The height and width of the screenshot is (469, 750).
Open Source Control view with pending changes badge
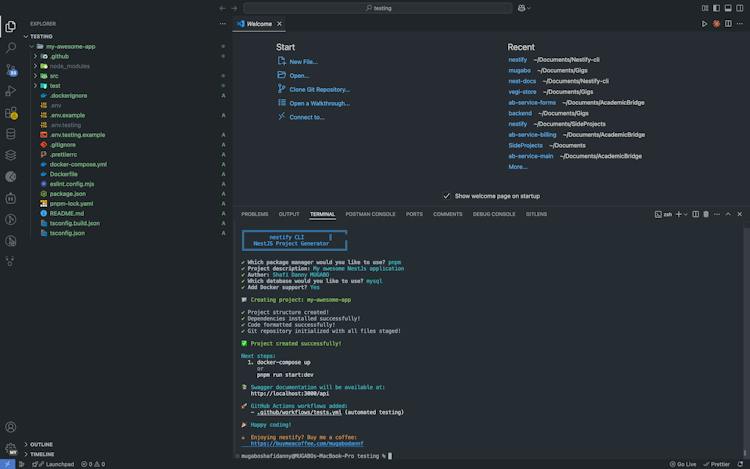(x=11, y=70)
